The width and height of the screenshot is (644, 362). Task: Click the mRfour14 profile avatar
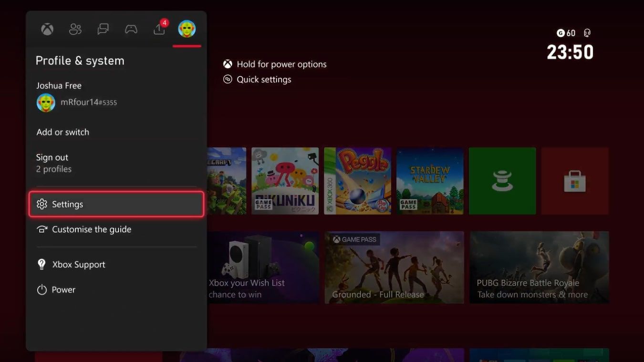(45, 102)
